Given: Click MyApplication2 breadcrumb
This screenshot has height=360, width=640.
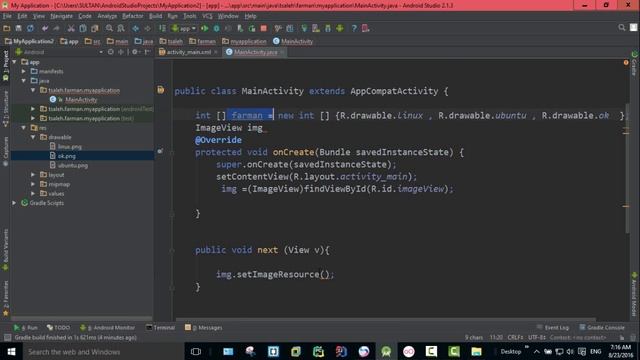Looking at the screenshot, I should [29, 41].
